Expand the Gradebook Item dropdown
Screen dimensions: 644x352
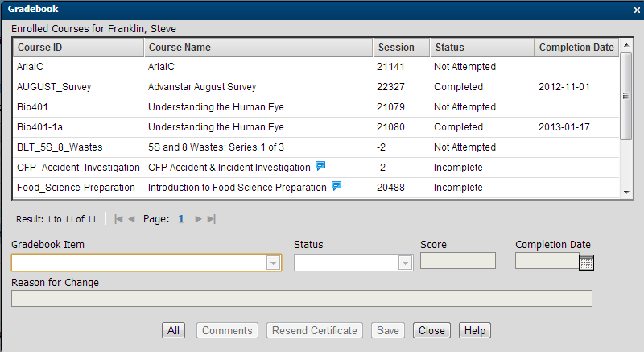point(273,263)
